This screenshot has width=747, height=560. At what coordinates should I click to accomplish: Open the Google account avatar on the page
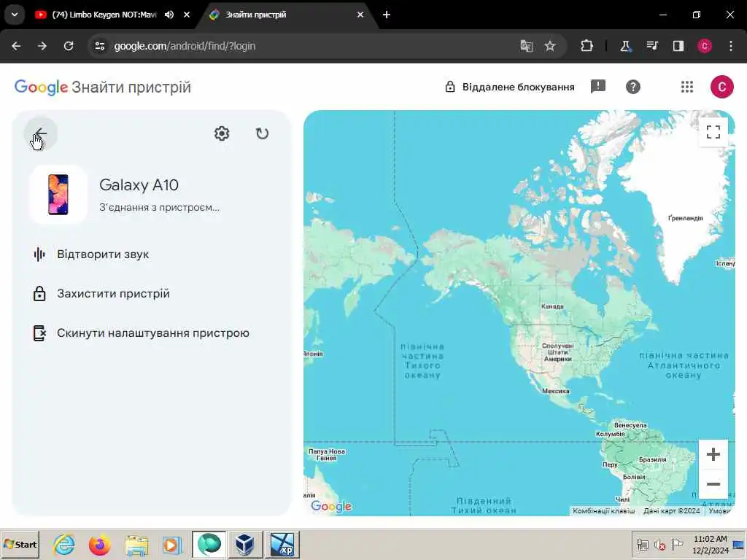coord(721,87)
